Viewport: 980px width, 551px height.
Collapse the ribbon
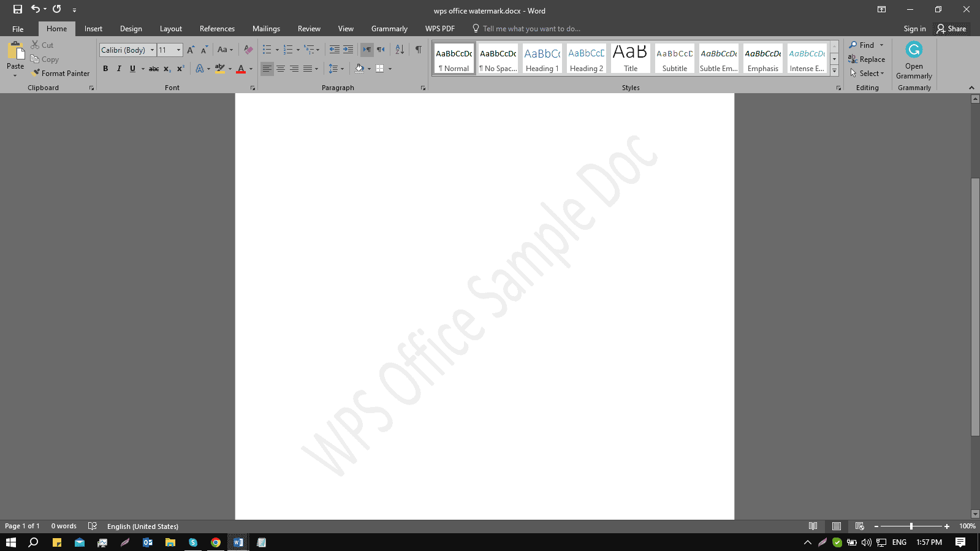click(x=971, y=88)
